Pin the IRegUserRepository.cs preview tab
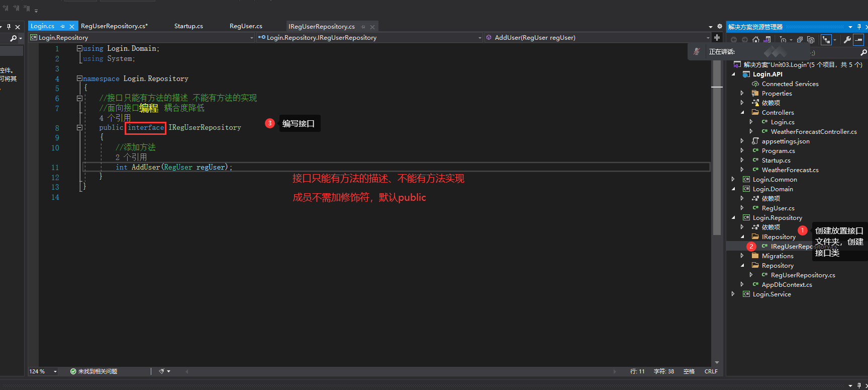 pos(363,27)
